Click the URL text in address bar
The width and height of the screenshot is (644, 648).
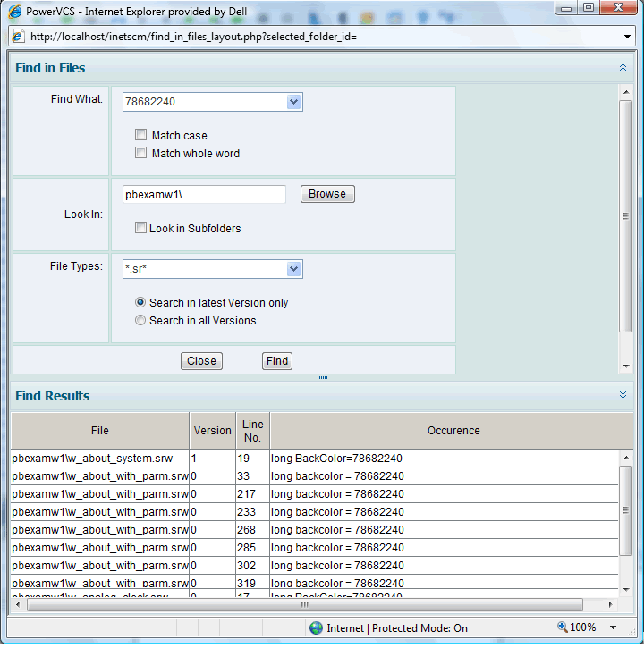click(x=193, y=37)
